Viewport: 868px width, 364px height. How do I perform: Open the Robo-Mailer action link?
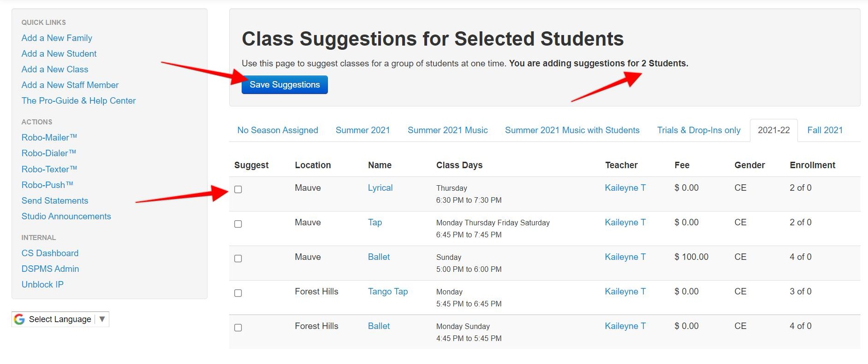pos(49,137)
